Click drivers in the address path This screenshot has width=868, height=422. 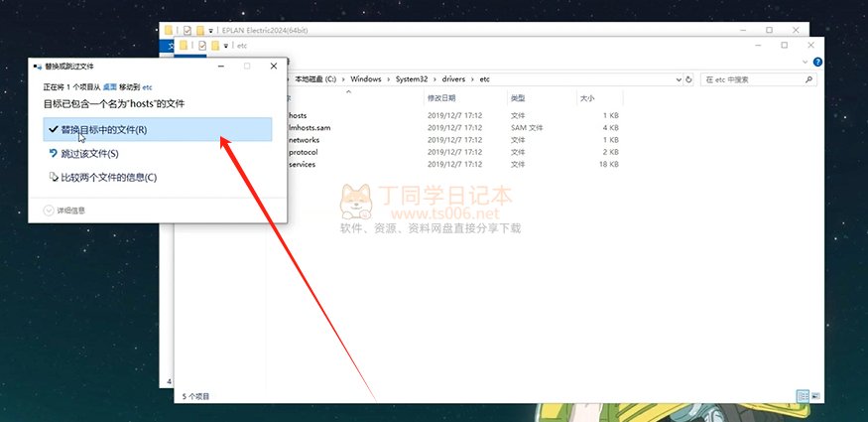(x=453, y=79)
